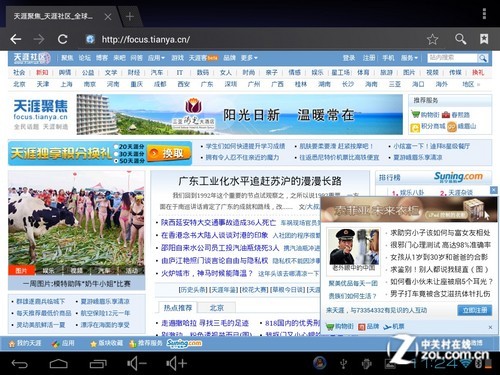Switch to the 北京 tab under headlines
Image resolution: width=500 pixels, height=375 pixels.
coord(217,308)
